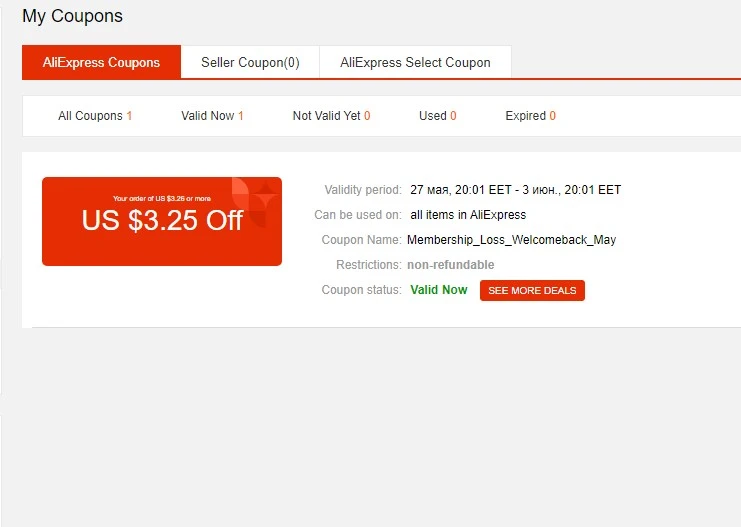This screenshot has width=741, height=527.
Task: Click the US $3.25 Off coupon card
Action: coord(162,221)
